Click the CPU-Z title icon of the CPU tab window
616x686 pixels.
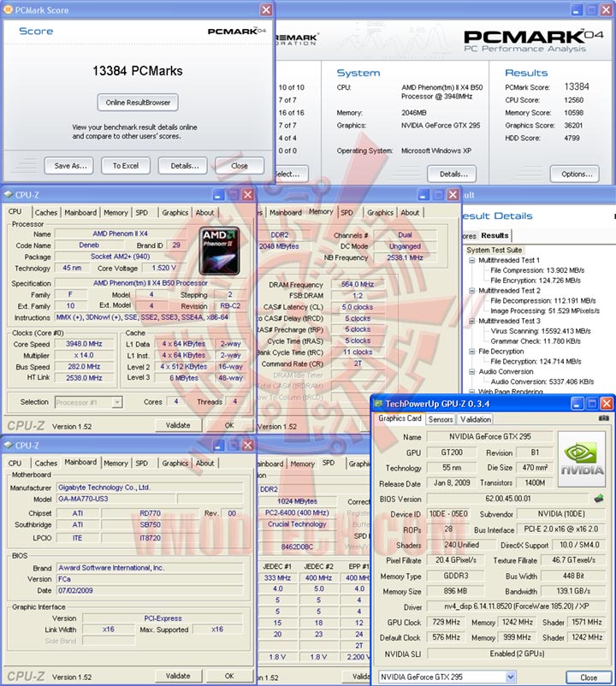8,195
